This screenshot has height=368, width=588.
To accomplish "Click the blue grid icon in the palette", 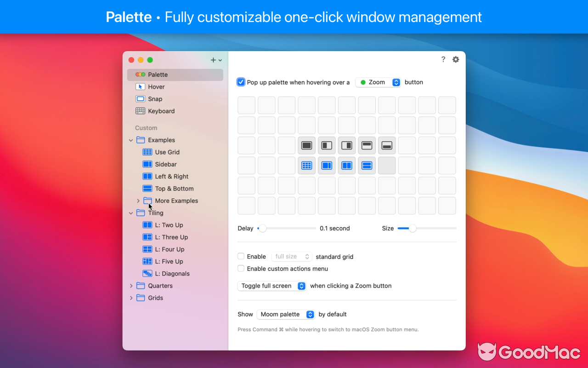I will coord(306,166).
